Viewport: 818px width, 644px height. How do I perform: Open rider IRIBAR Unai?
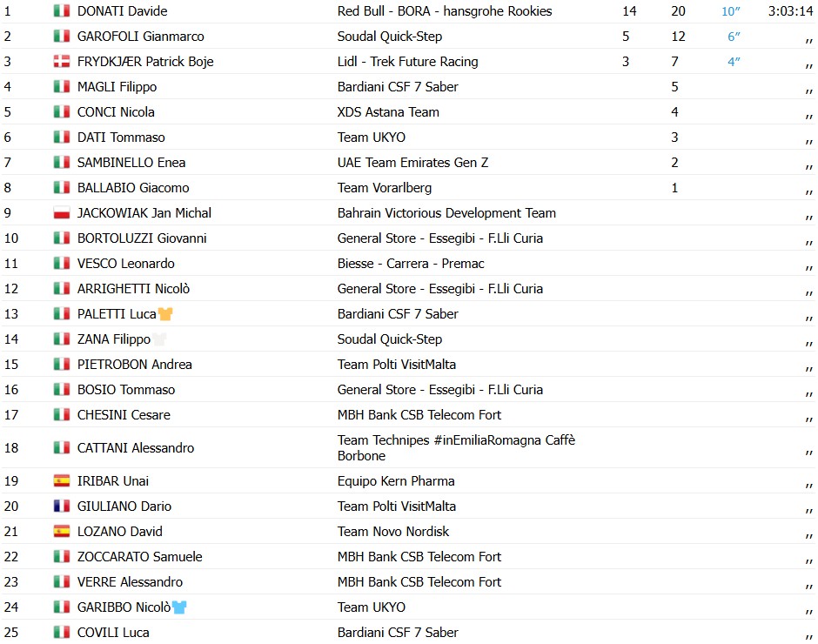coord(112,480)
